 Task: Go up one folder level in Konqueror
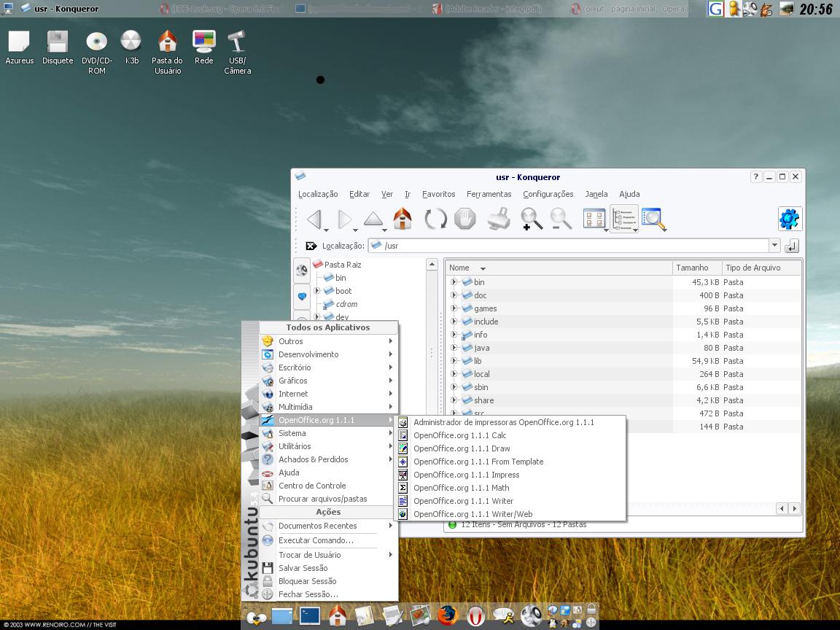pos(373,219)
